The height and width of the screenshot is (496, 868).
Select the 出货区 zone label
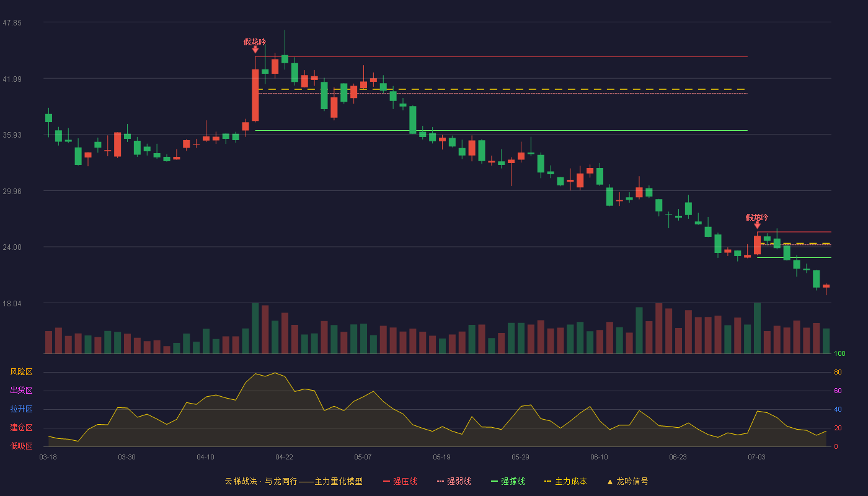[21, 391]
